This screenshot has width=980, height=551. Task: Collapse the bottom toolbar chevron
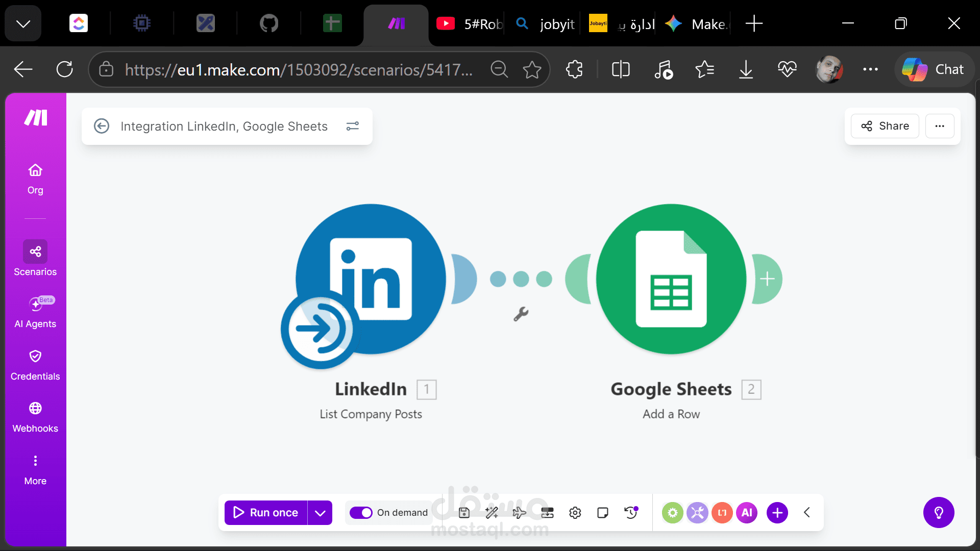pos(807,512)
